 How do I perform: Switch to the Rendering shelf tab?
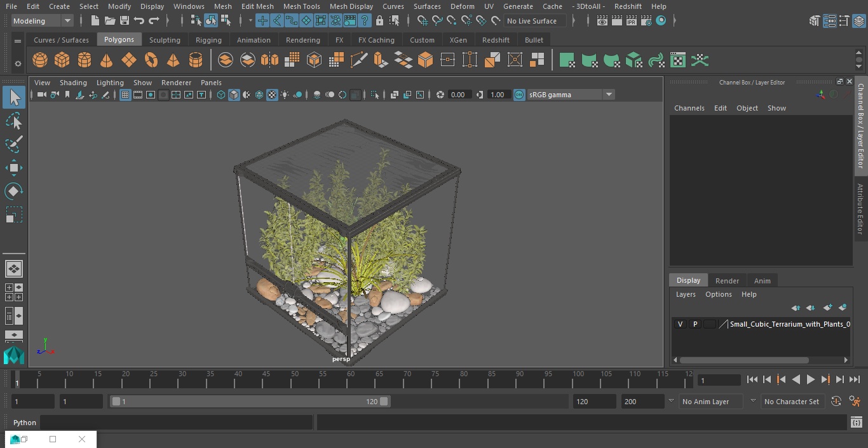[302, 40]
